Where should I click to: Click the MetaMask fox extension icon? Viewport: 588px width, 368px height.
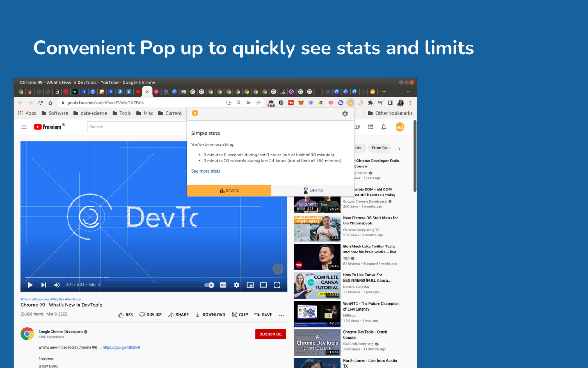coord(301,103)
